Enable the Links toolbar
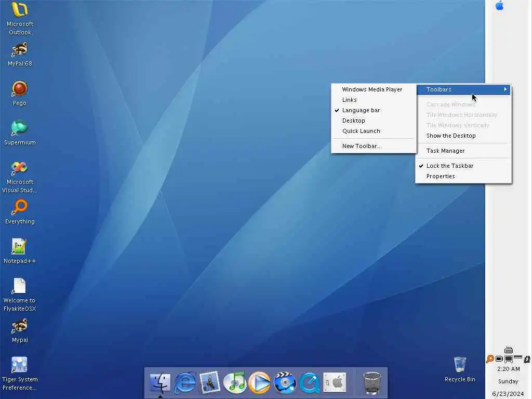 click(374, 100)
